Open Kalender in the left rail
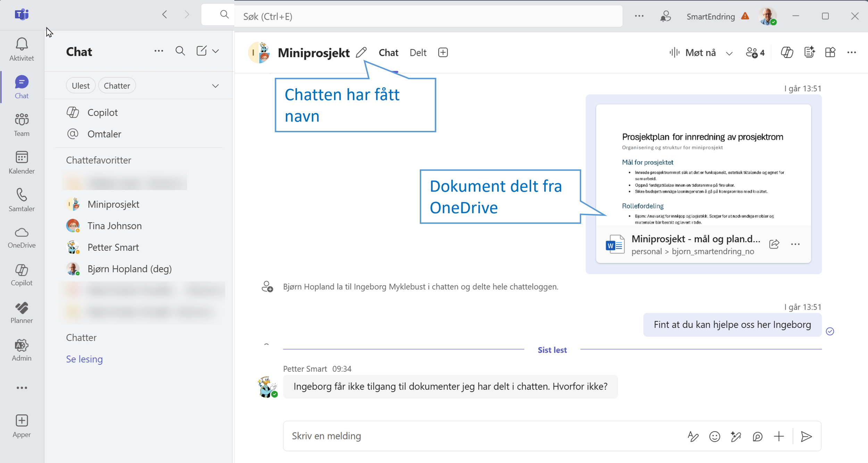Viewport: 868px width, 463px height. [x=22, y=158]
